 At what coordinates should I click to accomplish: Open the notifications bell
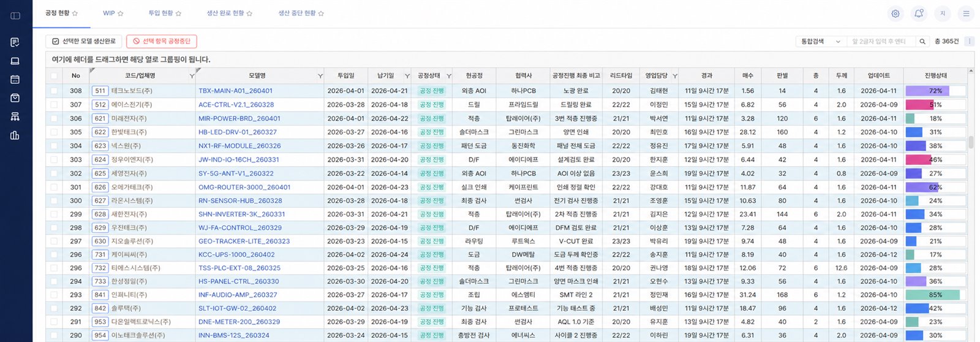point(919,13)
